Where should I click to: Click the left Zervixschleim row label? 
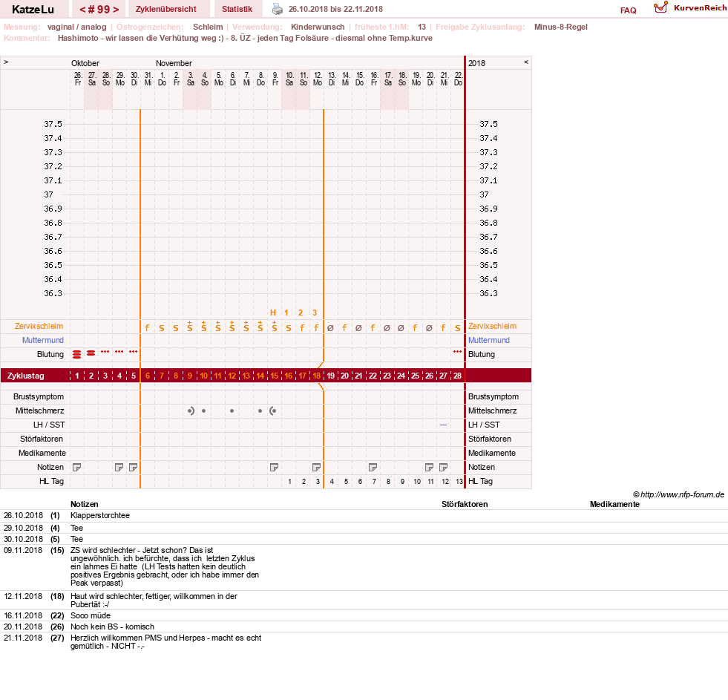pos(39,326)
